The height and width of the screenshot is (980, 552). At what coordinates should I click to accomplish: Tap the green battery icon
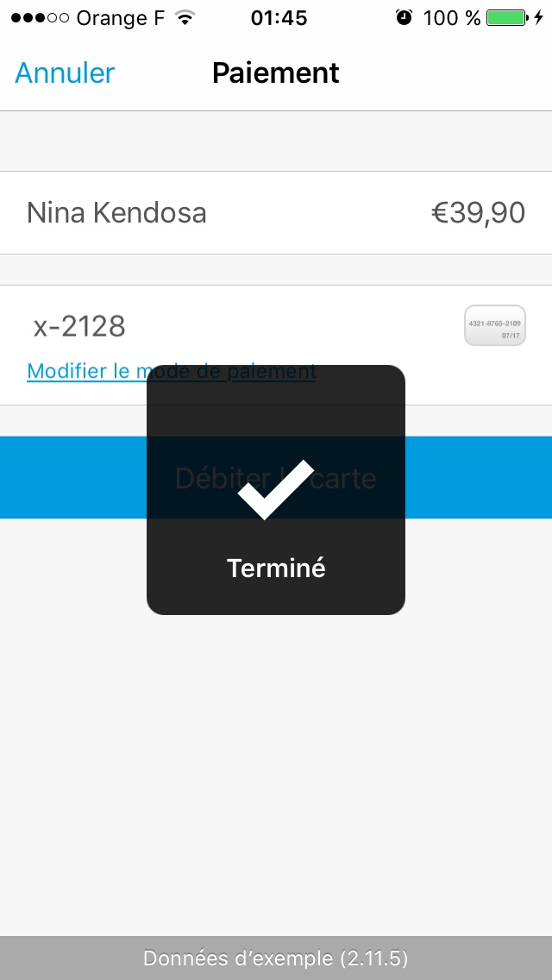[505, 18]
